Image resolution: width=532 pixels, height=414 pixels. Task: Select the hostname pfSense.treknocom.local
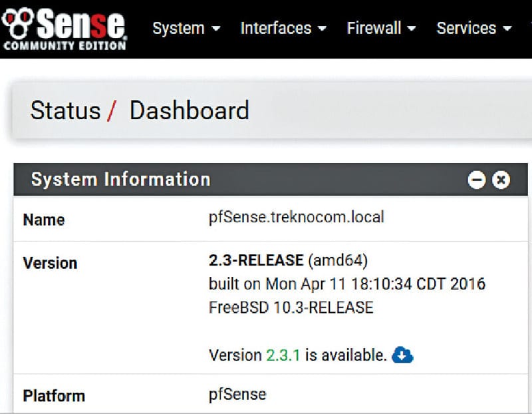296,217
